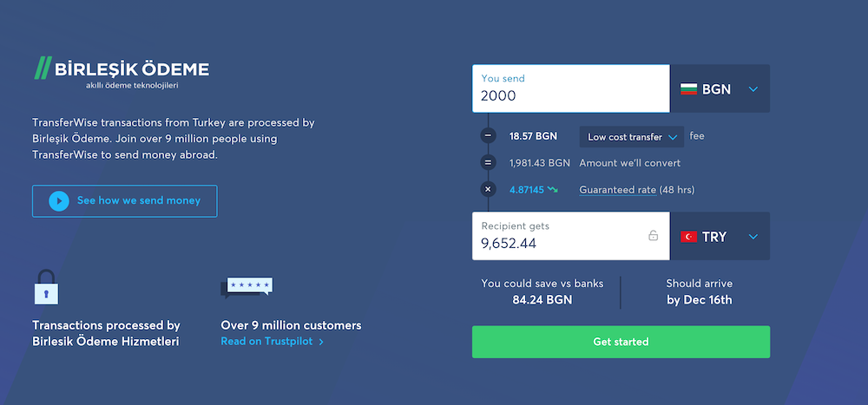The image size is (868, 405).
Task: Open the Guaranteed rate link
Action: 618,190
